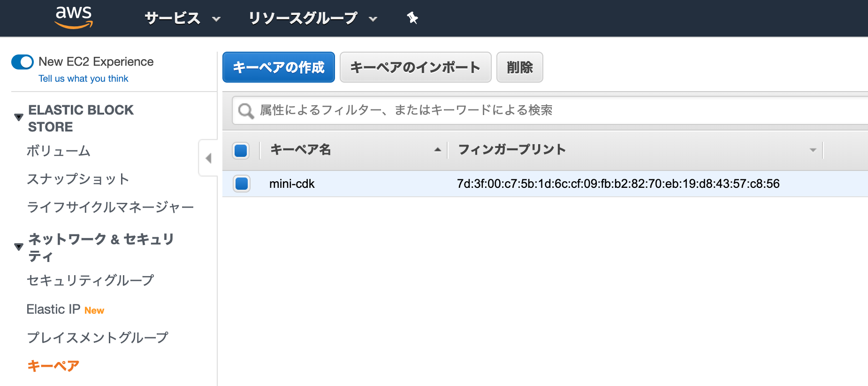Image resolution: width=868 pixels, height=386 pixels.
Task: Click the 削除 button
Action: click(x=520, y=67)
